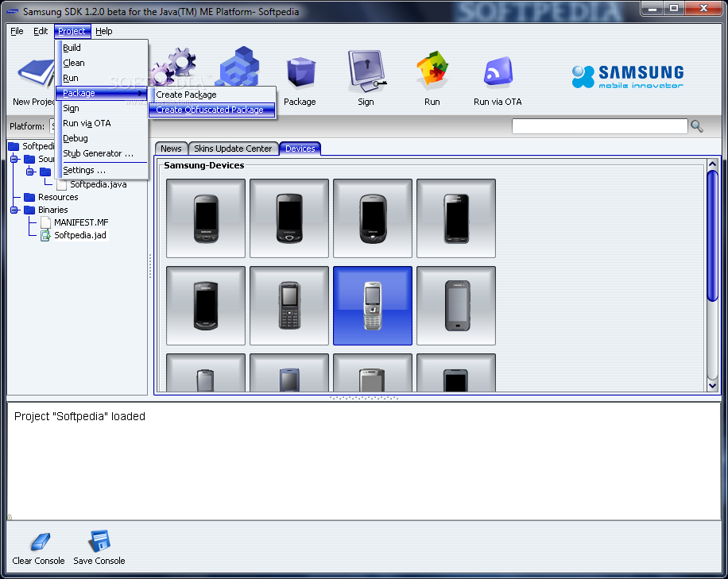The height and width of the screenshot is (579, 728).
Task: Click the search input field
Action: (x=599, y=126)
